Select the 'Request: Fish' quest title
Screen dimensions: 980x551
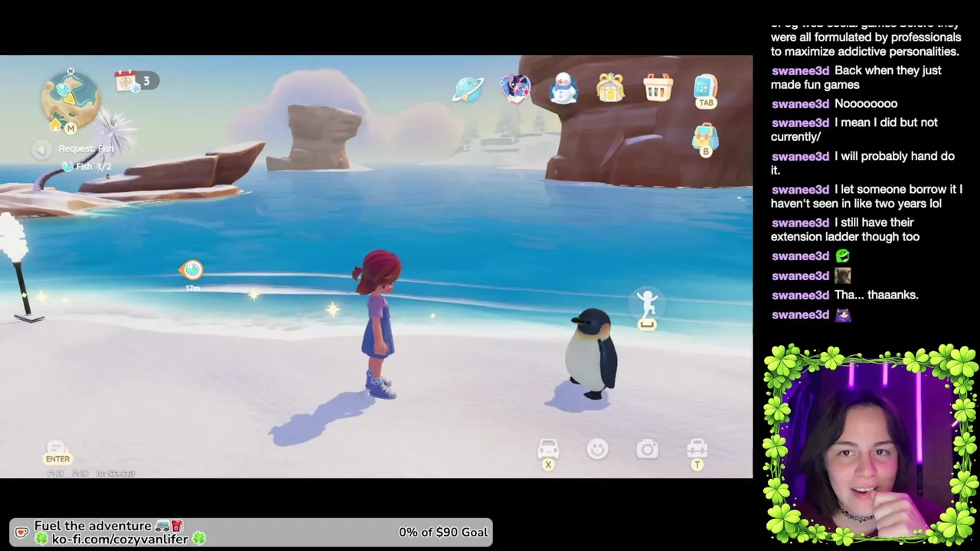tap(86, 148)
